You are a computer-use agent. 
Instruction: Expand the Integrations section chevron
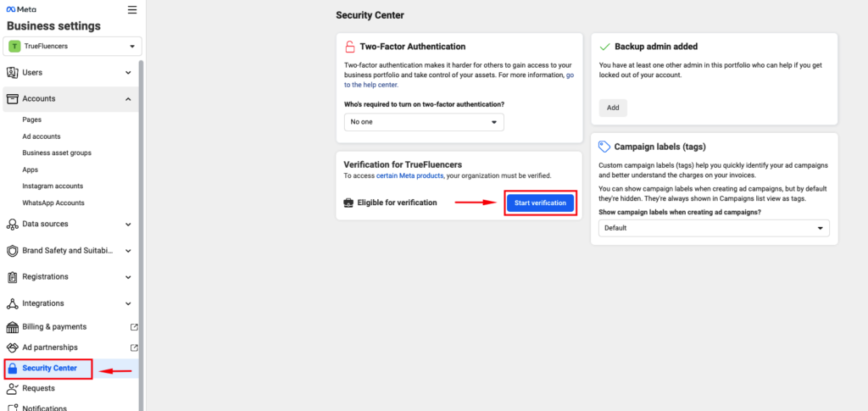click(x=129, y=303)
